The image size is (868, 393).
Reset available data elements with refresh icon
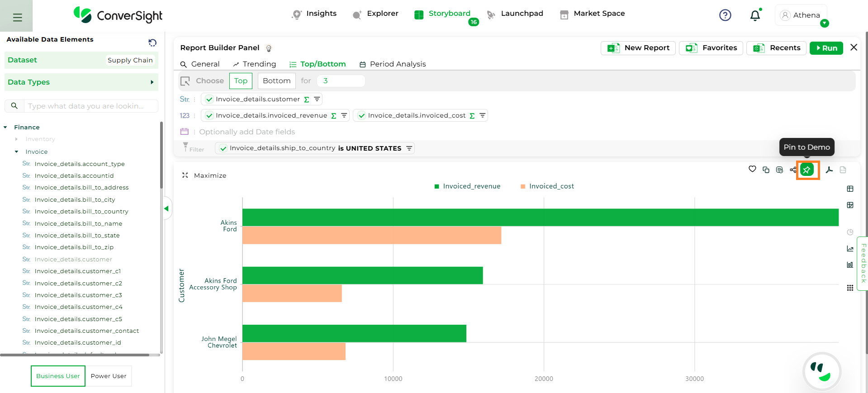click(152, 43)
